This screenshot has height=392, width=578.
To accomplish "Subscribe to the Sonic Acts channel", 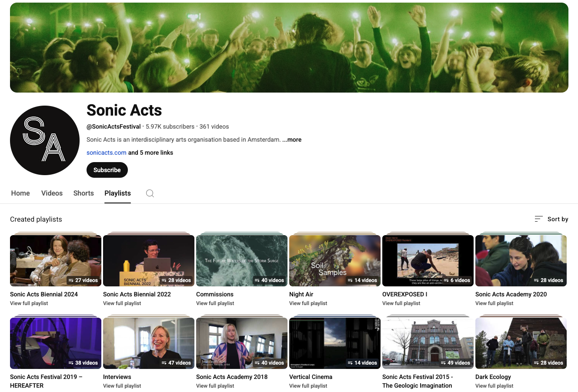I will pos(107,170).
